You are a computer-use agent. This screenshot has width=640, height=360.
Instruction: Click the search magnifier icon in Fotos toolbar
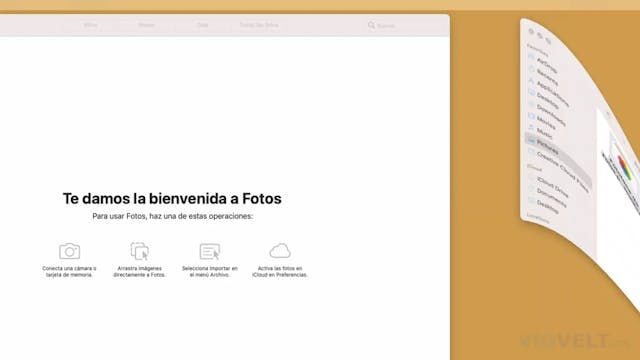click(x=371, y=25)
